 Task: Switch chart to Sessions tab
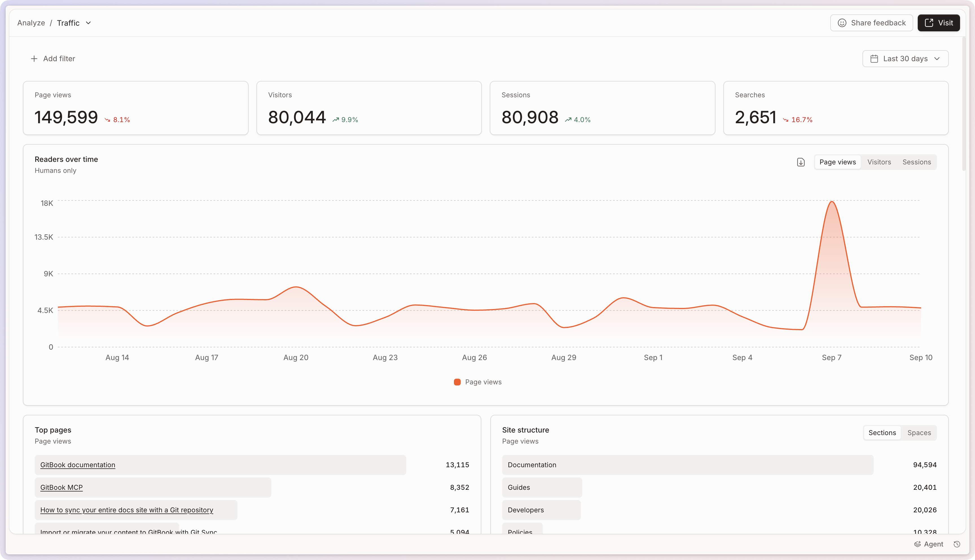(917, 162)
